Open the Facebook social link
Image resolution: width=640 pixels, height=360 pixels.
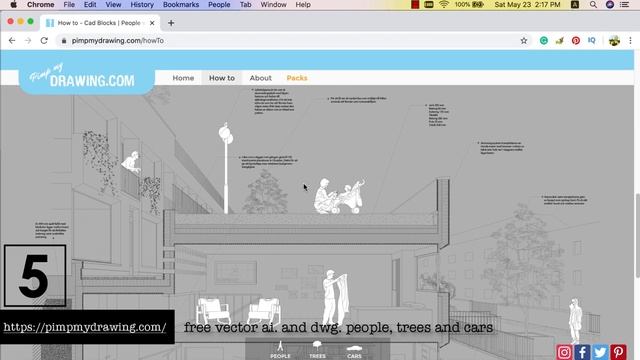[x=582, y=352]
